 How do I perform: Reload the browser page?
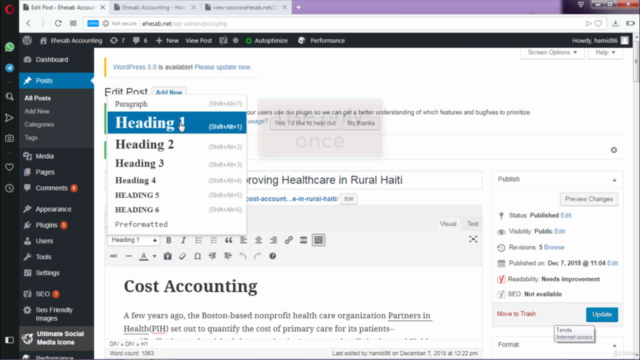[58, 23]
